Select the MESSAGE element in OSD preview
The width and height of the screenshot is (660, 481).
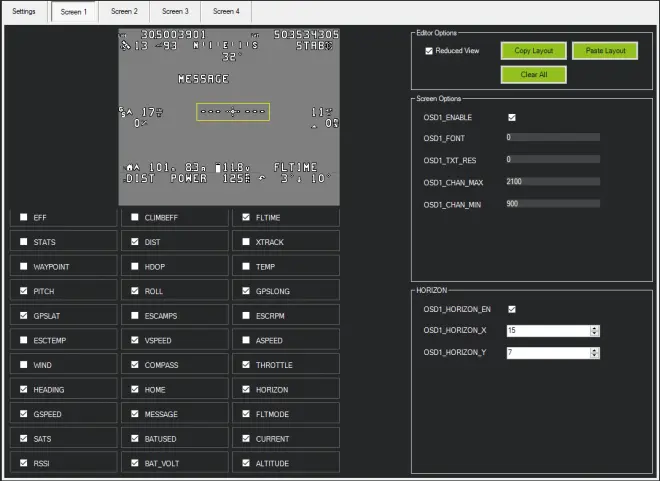coord(203,79)
